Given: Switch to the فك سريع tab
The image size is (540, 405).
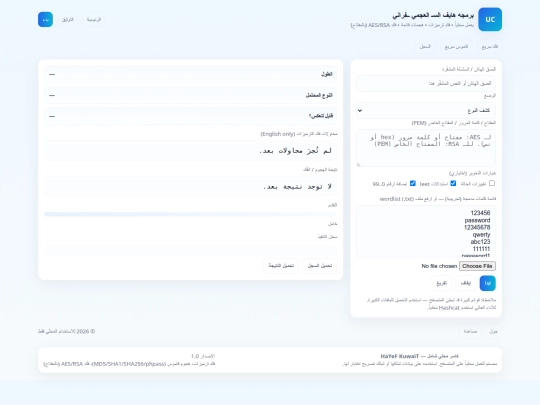Looking at the screenshot, I should pyautogui.click(x=489, y=46).
